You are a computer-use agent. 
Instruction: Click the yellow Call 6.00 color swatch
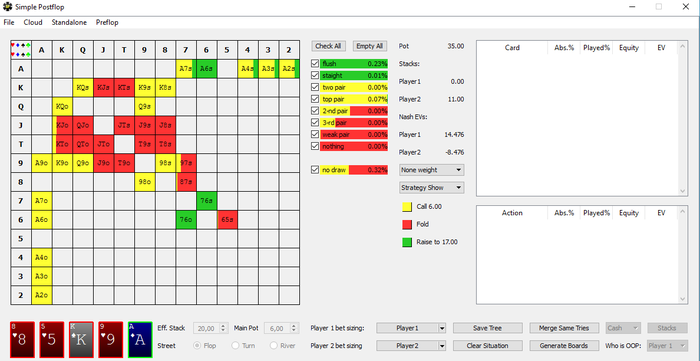[x=407, y=207]
